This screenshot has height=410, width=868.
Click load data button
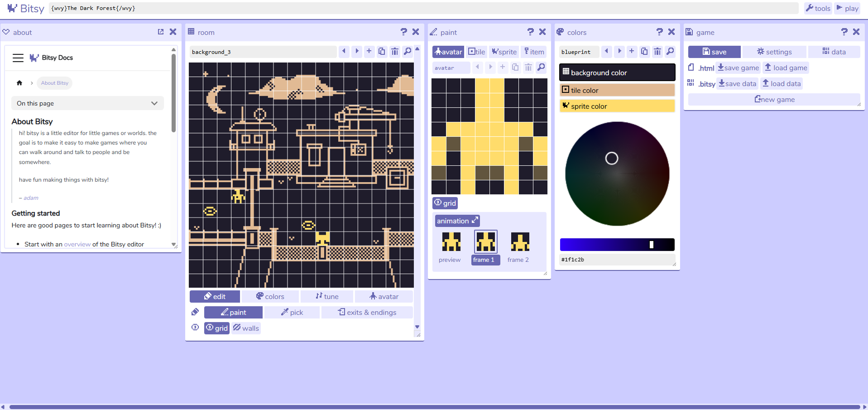[x=782, y=83]
